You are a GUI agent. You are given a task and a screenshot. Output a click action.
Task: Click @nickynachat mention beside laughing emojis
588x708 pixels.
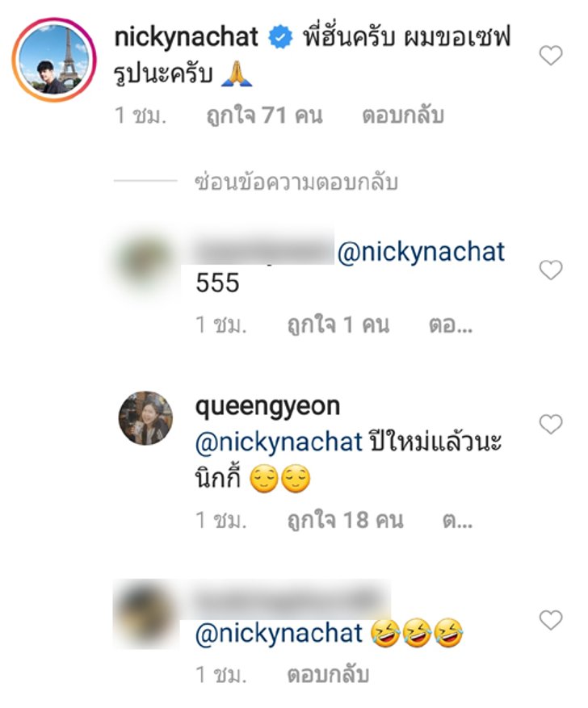click(279, 633)
